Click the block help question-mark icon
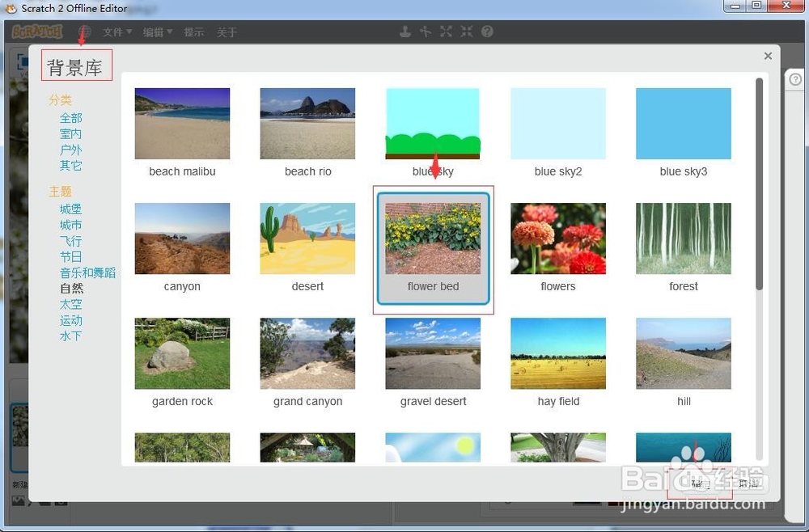This screenshot has height=532, width=809. (x=488, y=32)
